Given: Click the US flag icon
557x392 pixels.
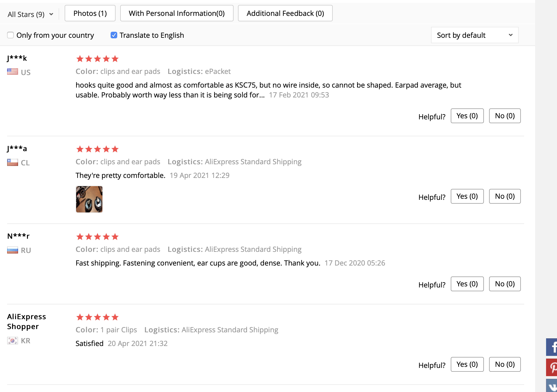Looking at the screenshot, I should (13, 72).
